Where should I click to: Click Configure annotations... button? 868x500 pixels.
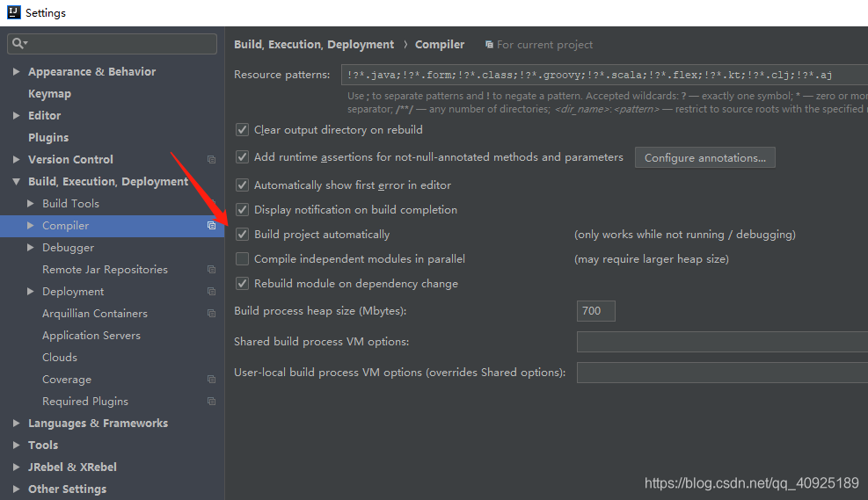[x=704, y=157]
